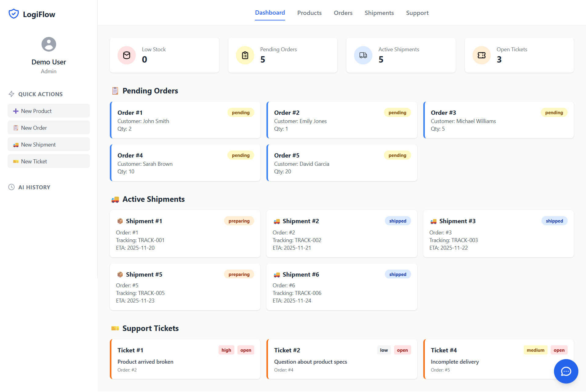The width and height of the screenshot is (586, 392).
Task: Click the Quick Actions lightning icon
Action: coord(11,94)
